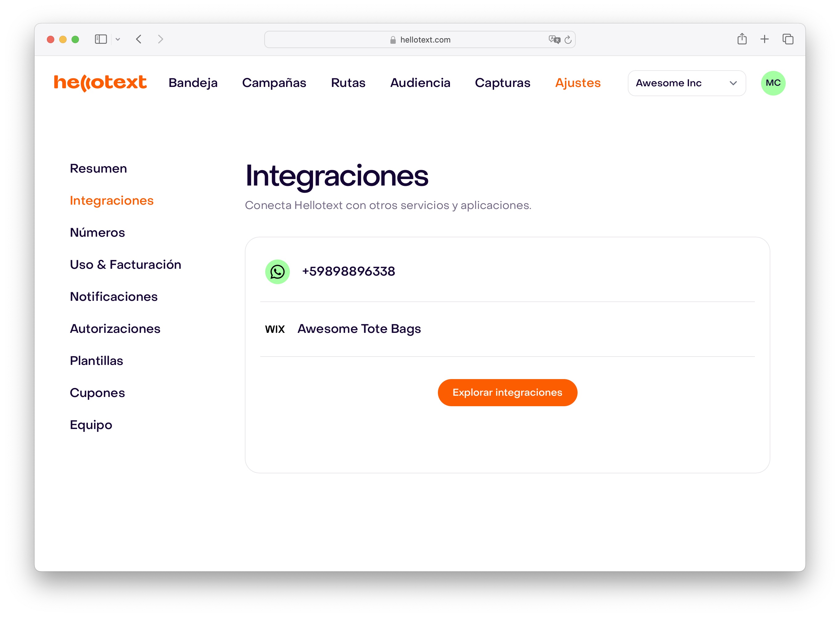
Task: Open Cupones settings
Action: click(97, 393)
